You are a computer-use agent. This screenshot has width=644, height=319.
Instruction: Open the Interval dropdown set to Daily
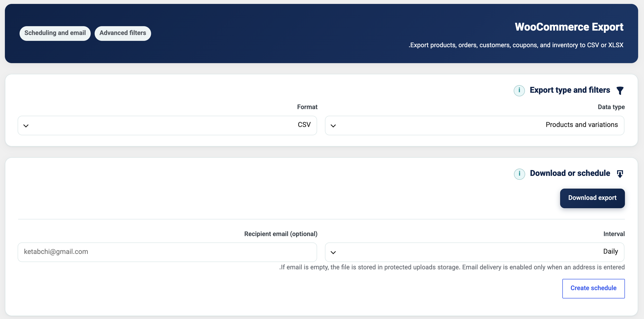475,252
